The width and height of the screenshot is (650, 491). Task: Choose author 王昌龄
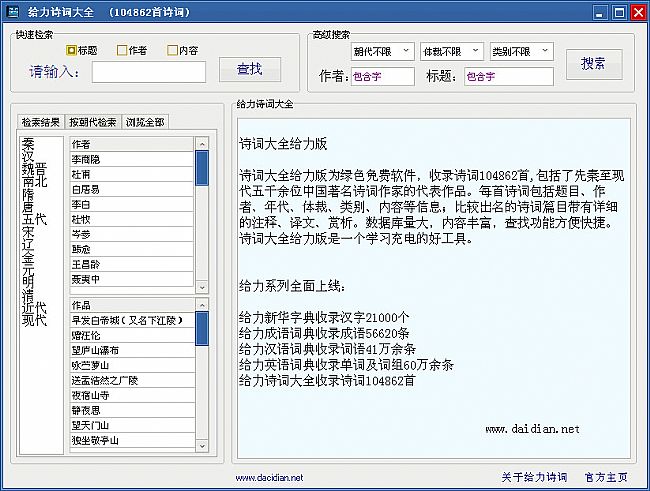pyautogui.click(x=132, y=264)
